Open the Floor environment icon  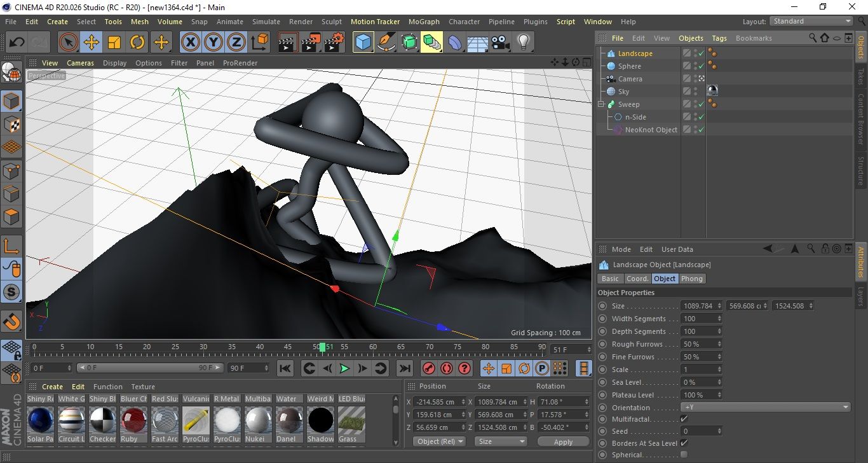pyautogui.click(x=477, y=43)
